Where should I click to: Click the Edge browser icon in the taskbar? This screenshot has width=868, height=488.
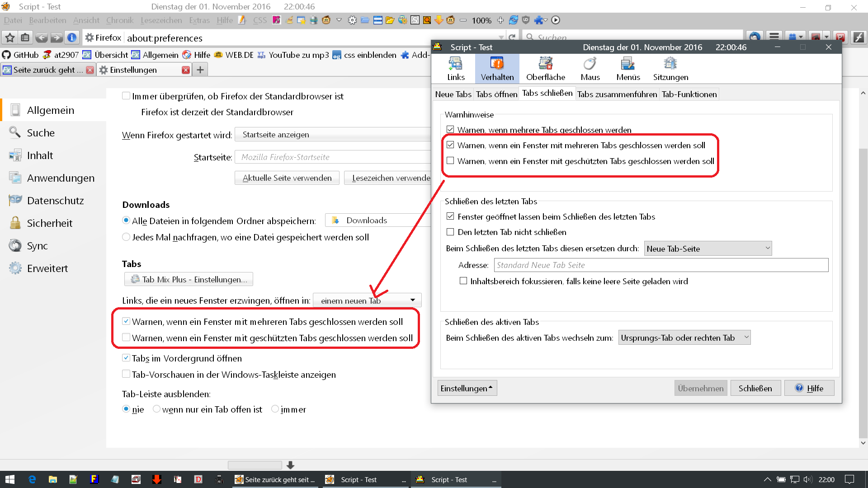[32, 479]
